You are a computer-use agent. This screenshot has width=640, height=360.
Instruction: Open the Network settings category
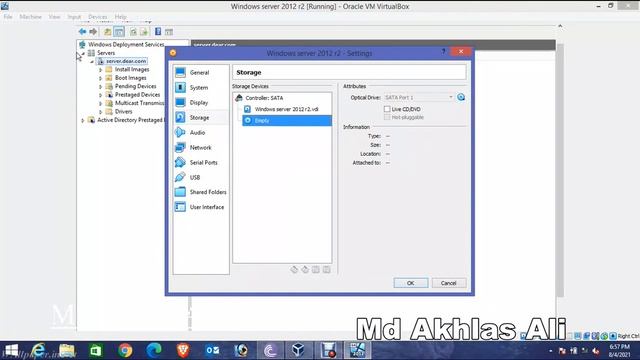click(200, 147)
